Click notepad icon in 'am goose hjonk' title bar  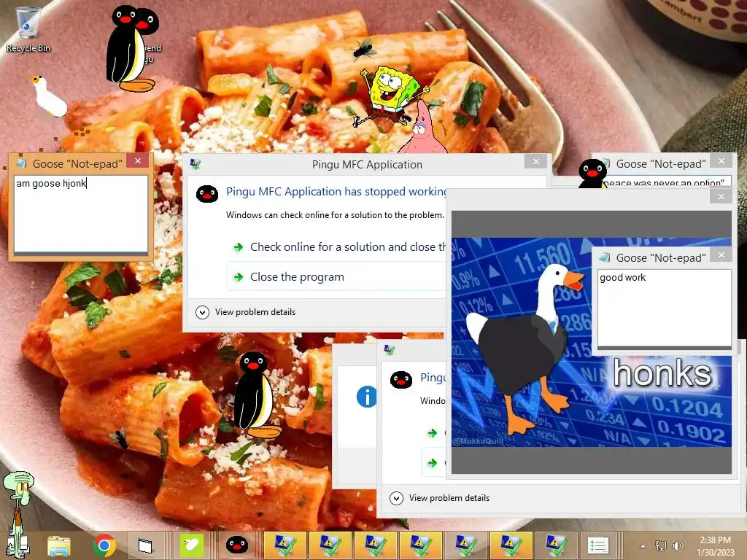pyautogui.click(x=21, y=163)
